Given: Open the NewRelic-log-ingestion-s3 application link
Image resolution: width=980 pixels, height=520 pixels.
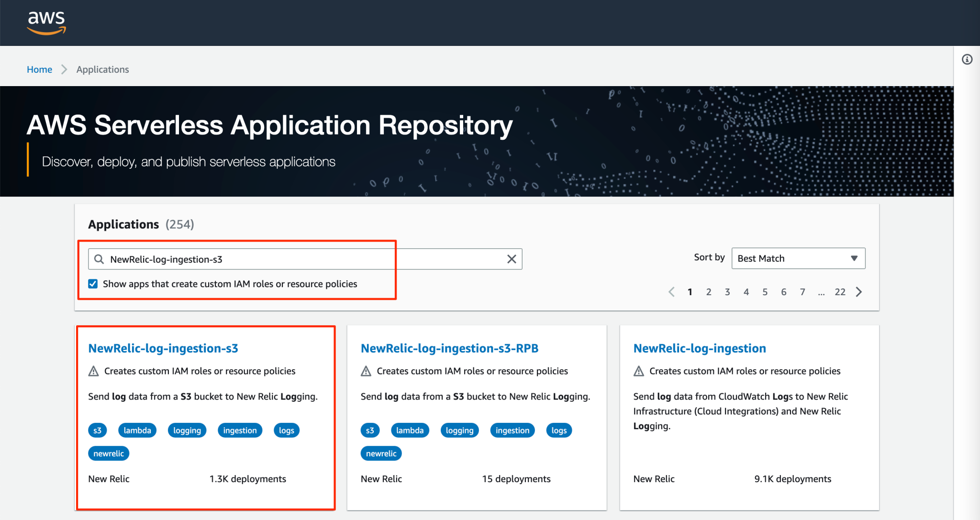Looking at the screenshot, I should pyautogui.click(x=163, y=348).
